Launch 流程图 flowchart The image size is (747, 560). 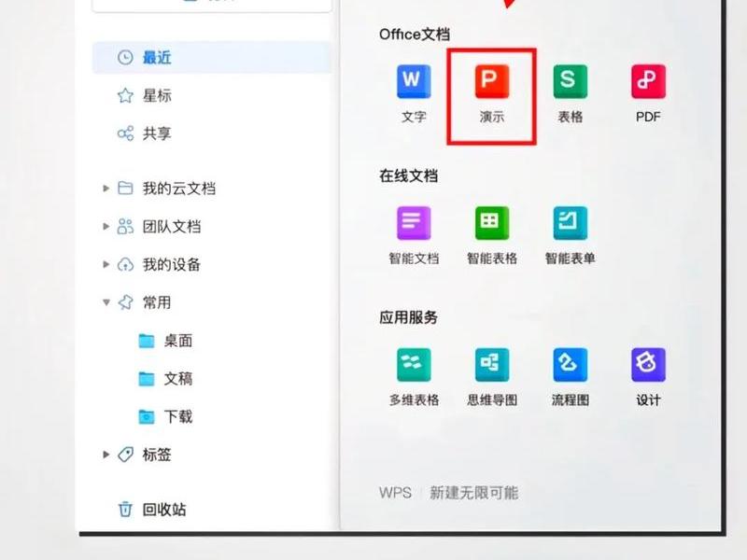[570, 365]
